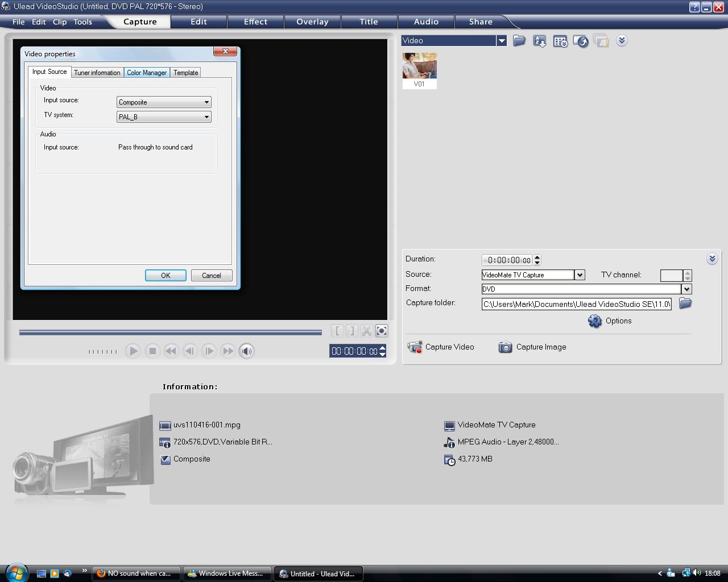The width and height of the screenshot is (728, 582).
Task: Click the Duration time field
Action: click(x=507, y=260)
